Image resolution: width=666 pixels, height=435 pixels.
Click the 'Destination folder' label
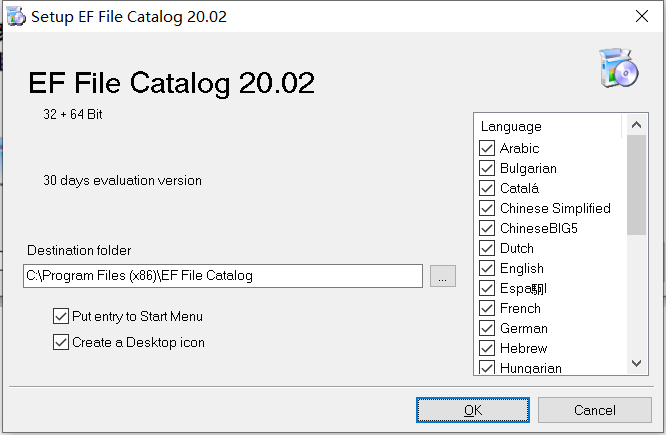[x=79, y=250]
